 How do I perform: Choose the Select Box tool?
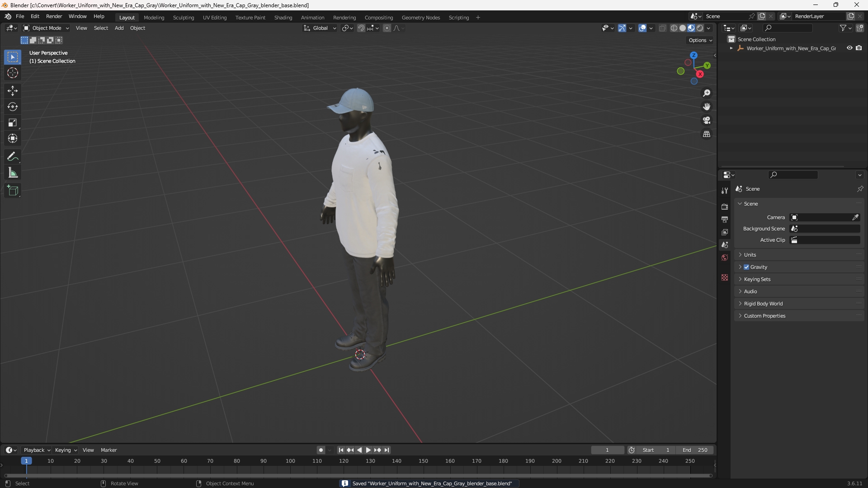click(13, 57)
